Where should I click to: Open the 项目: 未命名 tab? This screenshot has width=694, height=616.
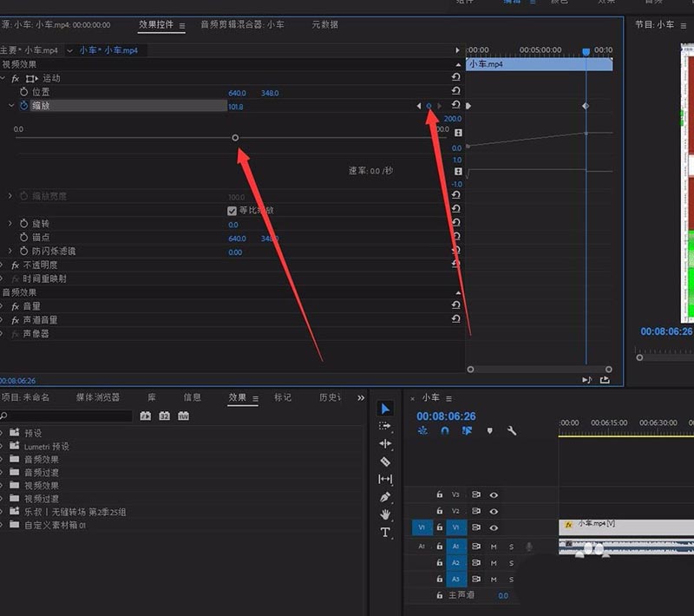pyautogui.click(x=25, y=397)
